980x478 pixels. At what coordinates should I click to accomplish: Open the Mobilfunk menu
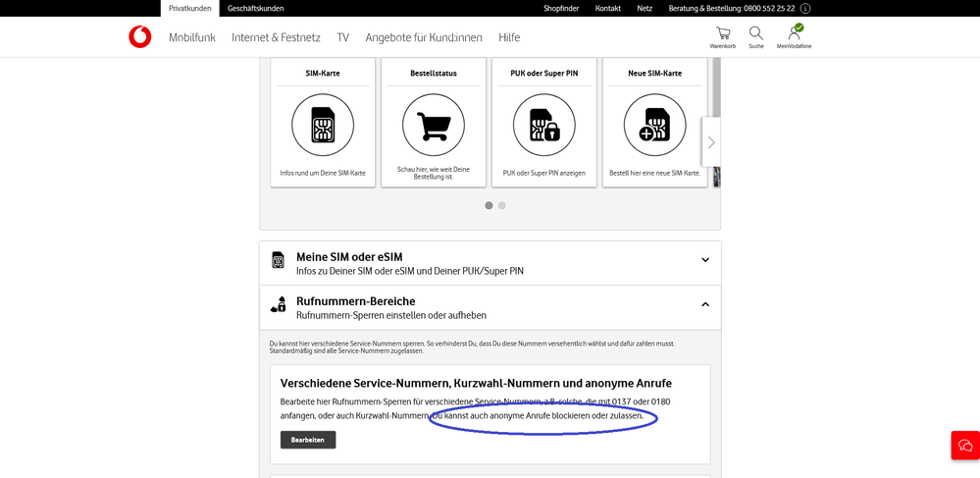(x=192, y=37)
